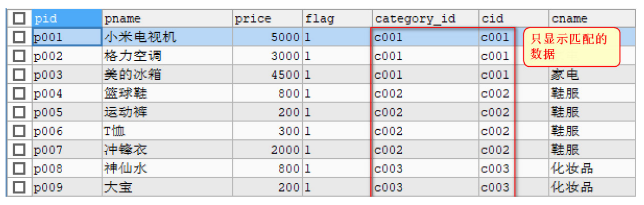
Task: Check the box for row p002
Action: (19, 56)
